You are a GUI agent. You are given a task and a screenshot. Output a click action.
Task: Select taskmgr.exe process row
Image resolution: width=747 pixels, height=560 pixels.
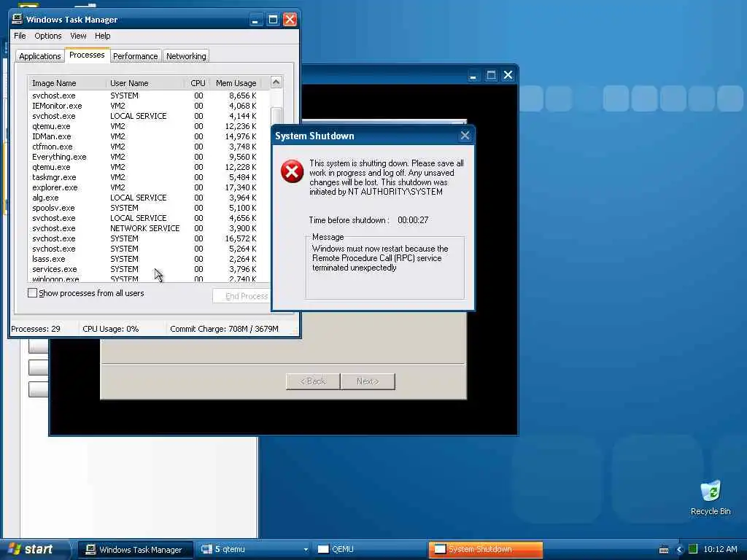pos(149,177)
